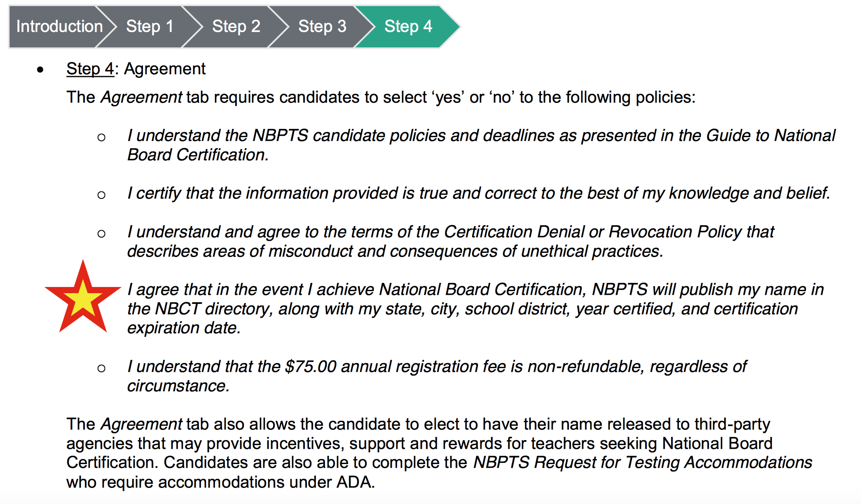Click the bullet before Certification Denial policy

(x=101, y=234)
